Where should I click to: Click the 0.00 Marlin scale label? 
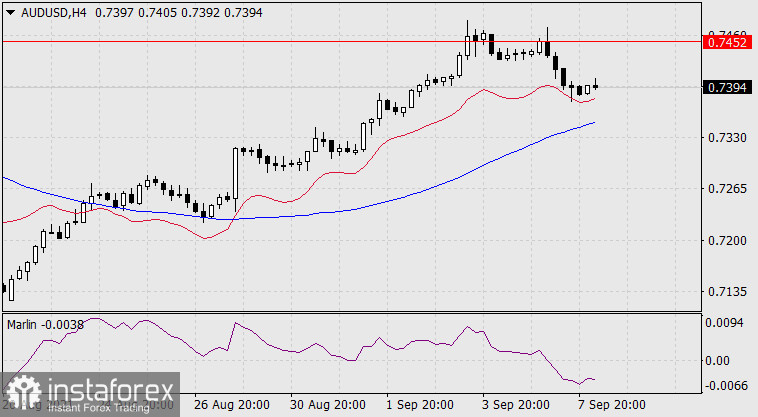click(x=718, y=360)
